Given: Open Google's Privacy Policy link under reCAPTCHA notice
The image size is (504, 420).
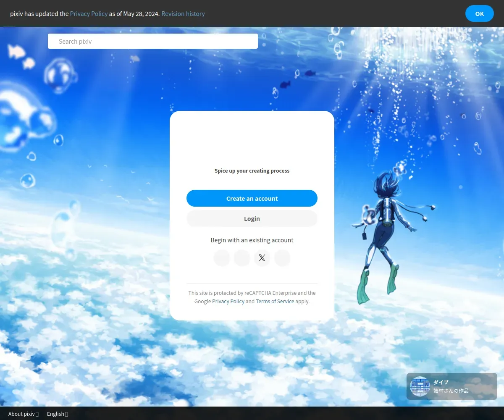Looking at the screenshot, I should (228, 301).
